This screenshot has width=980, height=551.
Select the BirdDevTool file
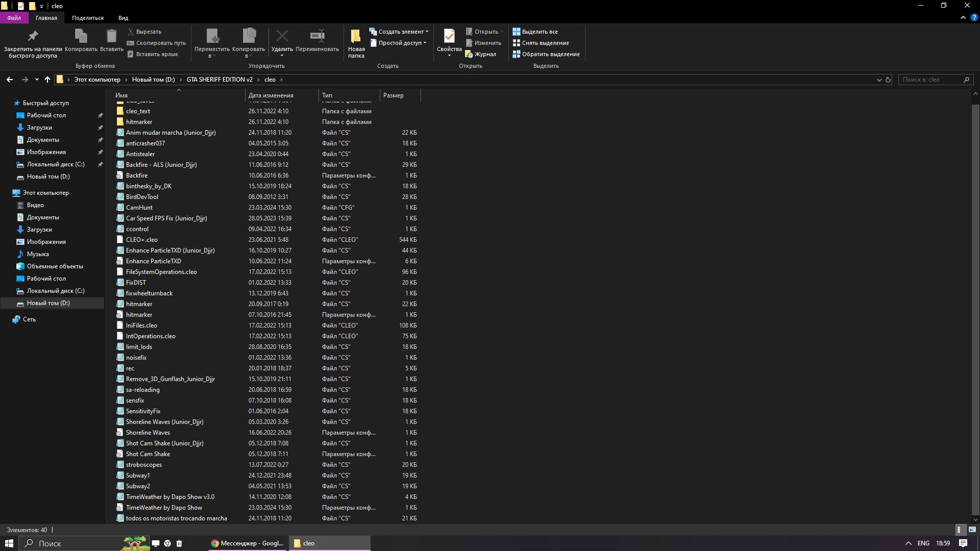[x=142, y=197]
